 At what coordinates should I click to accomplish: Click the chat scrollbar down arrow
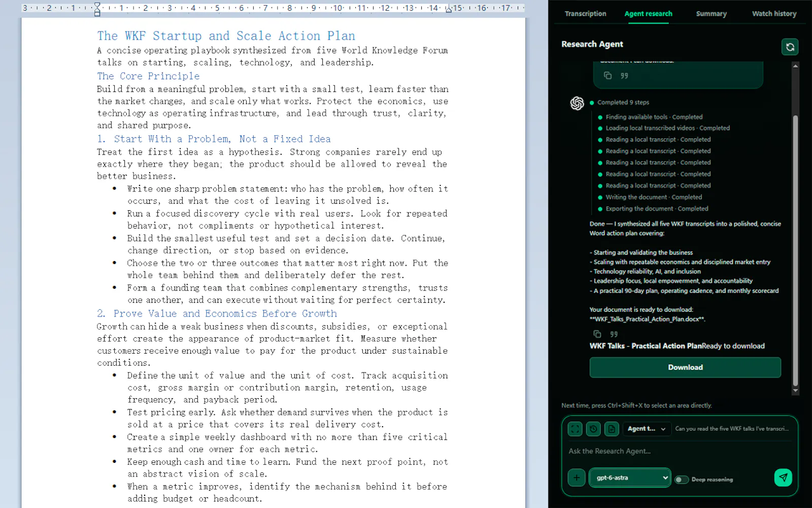click(x=795, y=391)
